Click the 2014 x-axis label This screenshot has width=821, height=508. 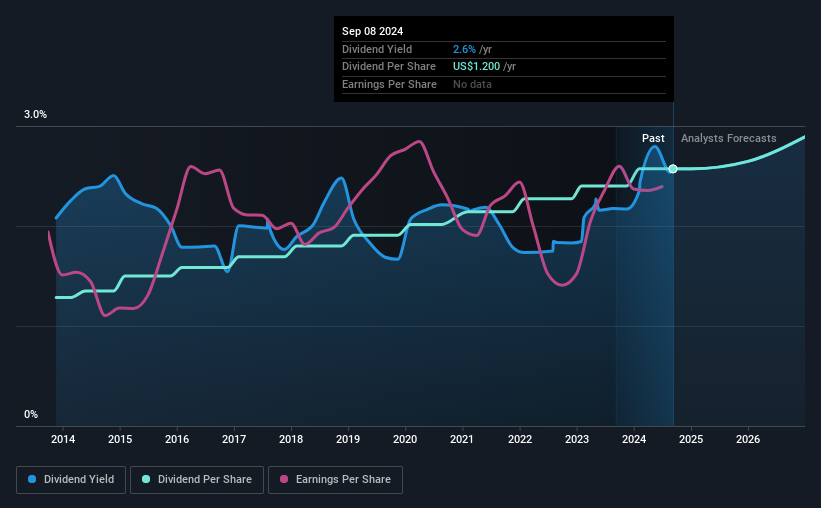(x=63, y=439)
